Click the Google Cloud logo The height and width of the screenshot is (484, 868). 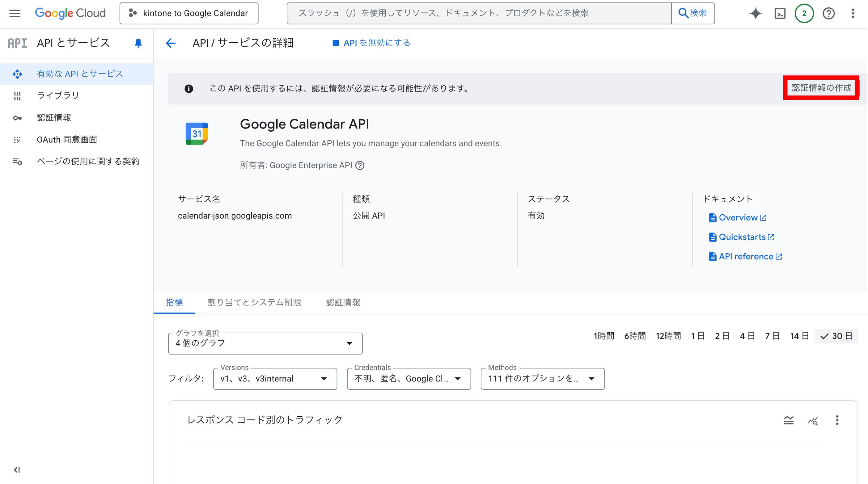click(70, 13)
